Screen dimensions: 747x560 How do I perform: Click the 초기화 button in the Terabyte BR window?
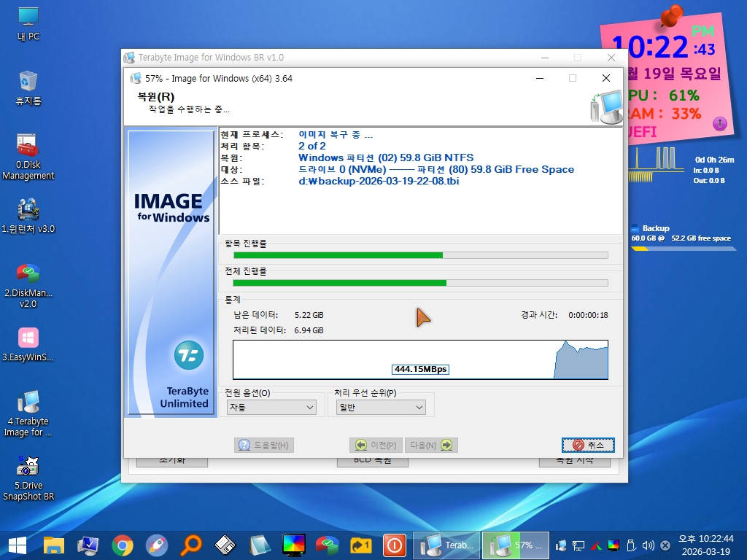click(172, 462)
